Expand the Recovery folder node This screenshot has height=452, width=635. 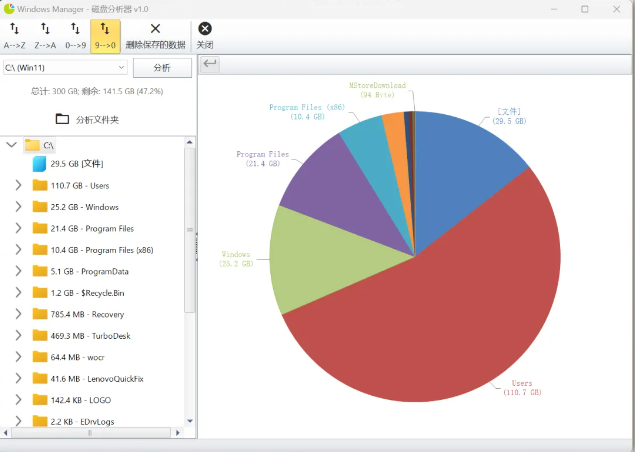[x=18, y=314]
